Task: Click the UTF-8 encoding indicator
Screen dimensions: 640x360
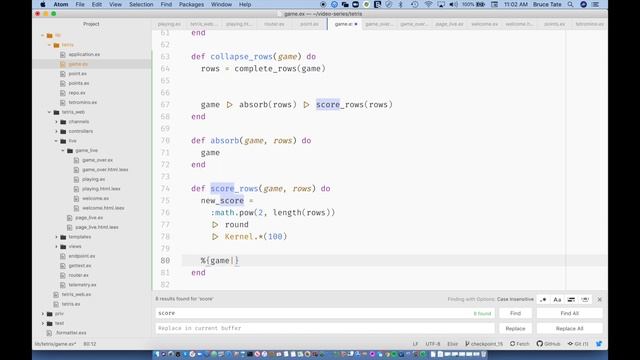Action: (433, 344)
